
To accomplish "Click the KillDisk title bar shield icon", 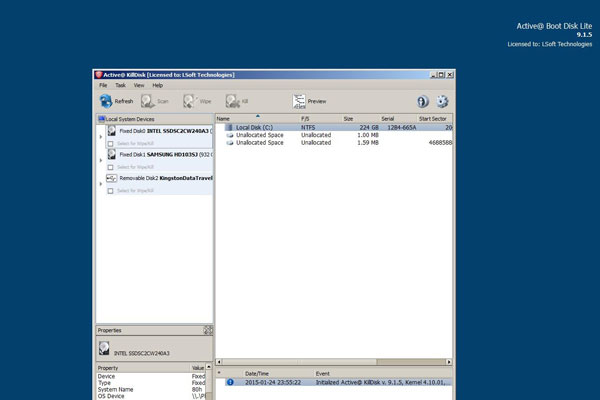I will pyautogui.click(x=99, y=75).
